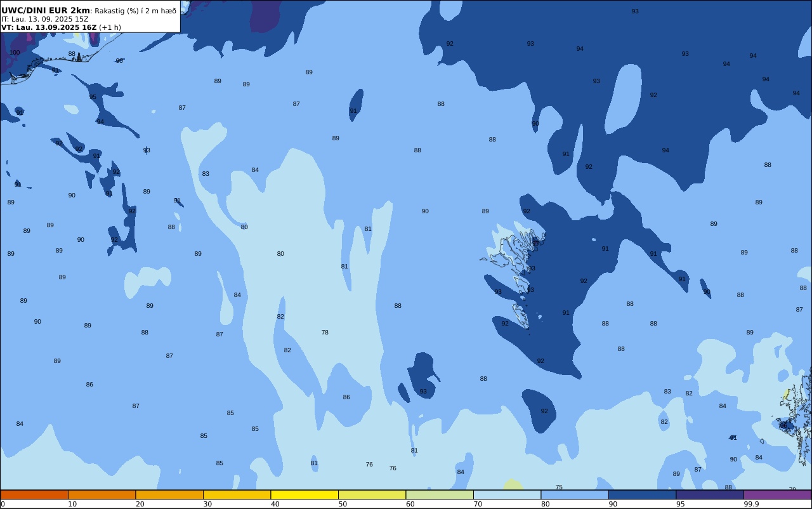Select the legend tick label '30'

pos(207,504)
